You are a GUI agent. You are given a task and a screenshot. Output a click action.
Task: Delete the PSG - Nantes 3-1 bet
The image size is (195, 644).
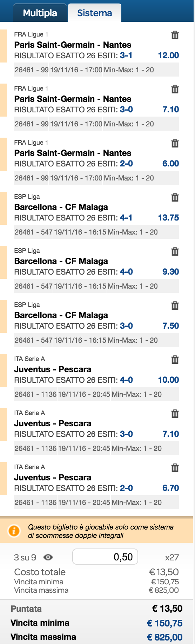[x=175, y=35]
